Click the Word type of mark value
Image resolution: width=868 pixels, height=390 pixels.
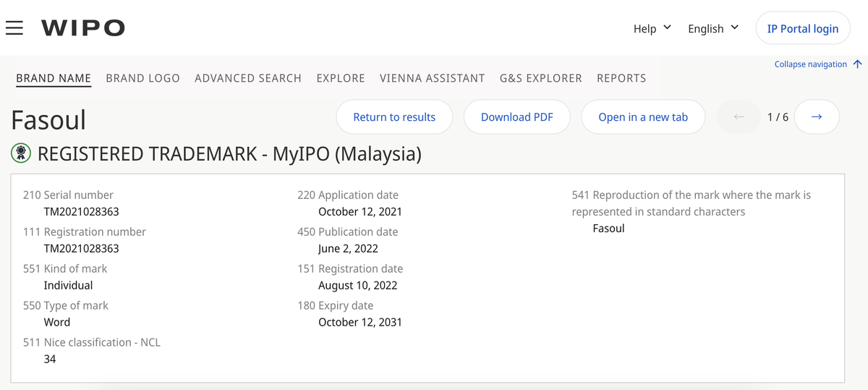tap(57, 322)
